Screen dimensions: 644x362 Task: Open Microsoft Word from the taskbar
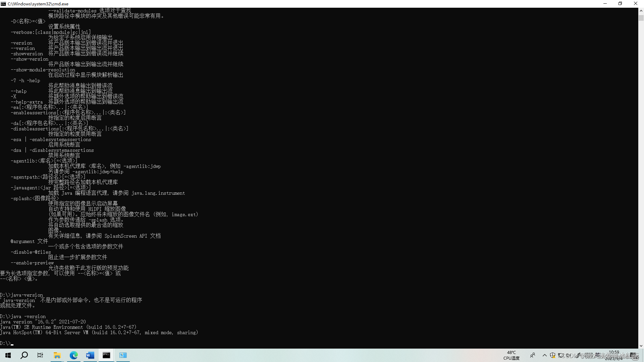point(90,355)
